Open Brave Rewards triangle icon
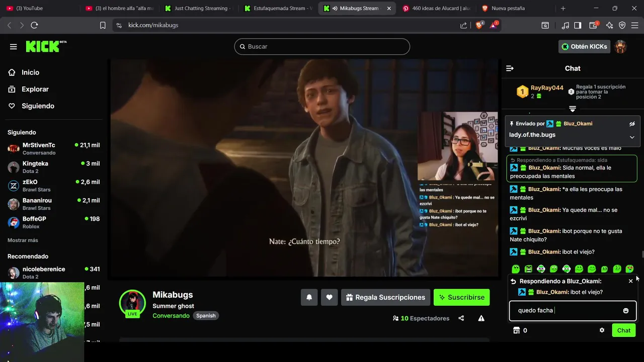This screenshot has height=362, width=644. click(x=494, y=25)
